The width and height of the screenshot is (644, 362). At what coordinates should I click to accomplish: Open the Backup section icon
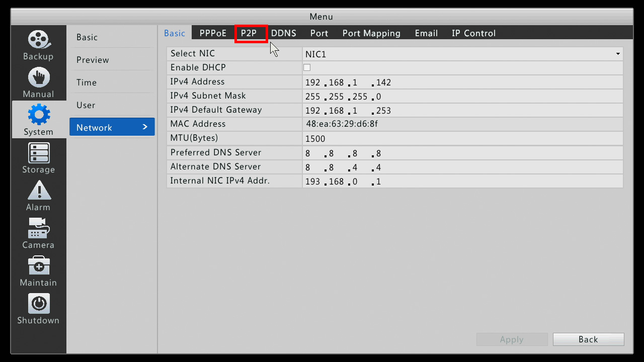click(x=39, y=40)
